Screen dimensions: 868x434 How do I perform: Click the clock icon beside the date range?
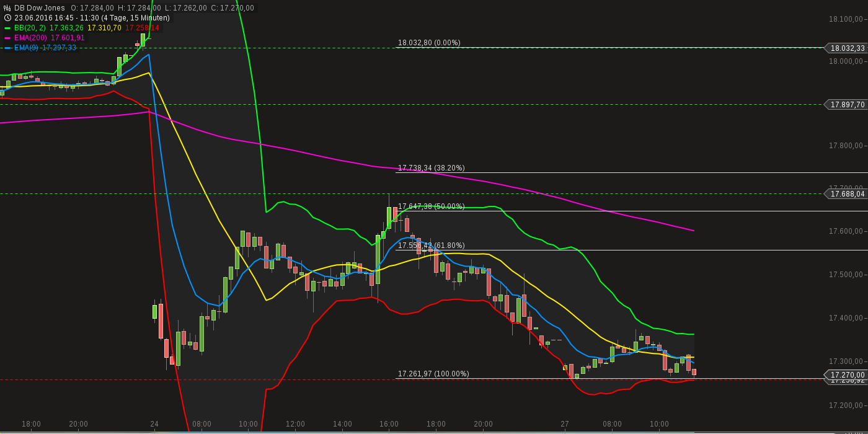coord(7,18)
